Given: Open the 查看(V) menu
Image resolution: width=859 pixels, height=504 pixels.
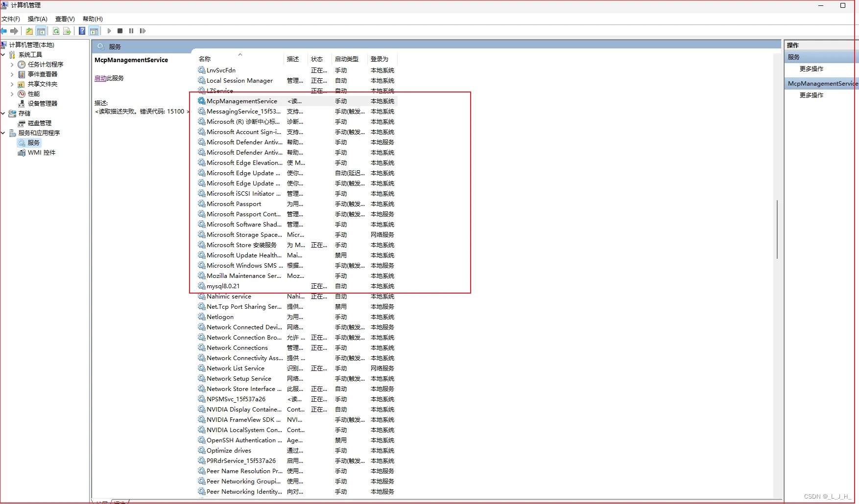Looking at the screenshot, I should [65, 19].
